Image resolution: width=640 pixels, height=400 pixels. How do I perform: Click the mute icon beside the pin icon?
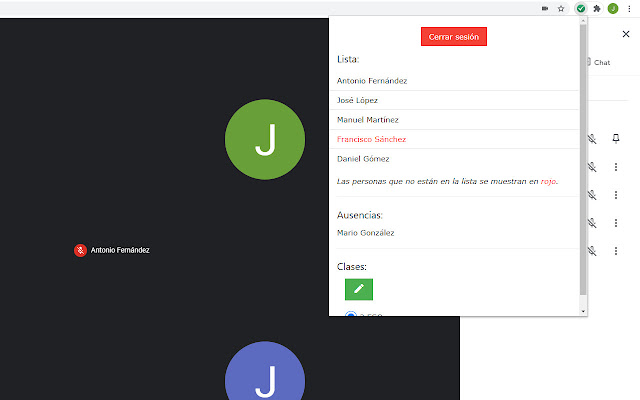tap(592, 139)
